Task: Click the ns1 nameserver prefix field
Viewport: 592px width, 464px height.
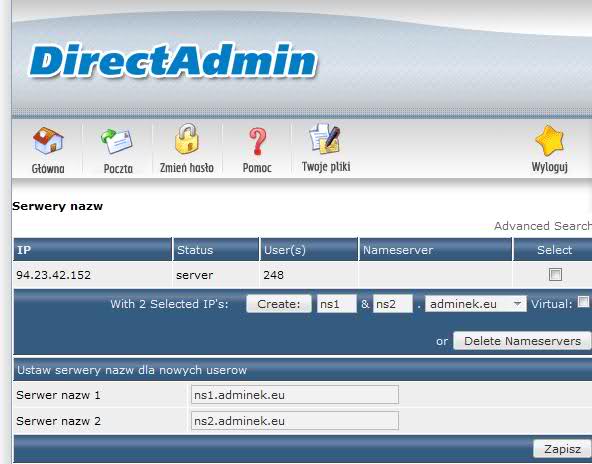Action: click(336, 304)
